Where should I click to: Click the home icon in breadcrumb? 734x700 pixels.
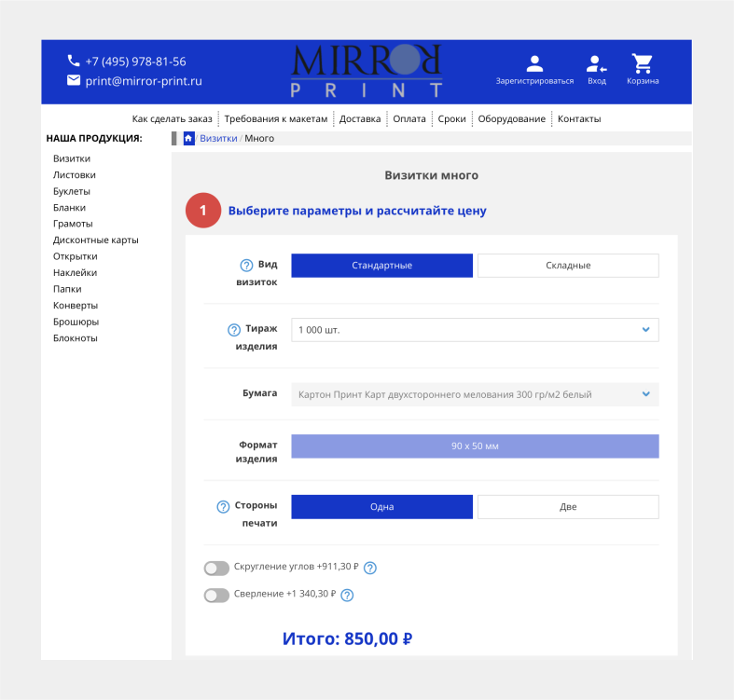[188, 138]
